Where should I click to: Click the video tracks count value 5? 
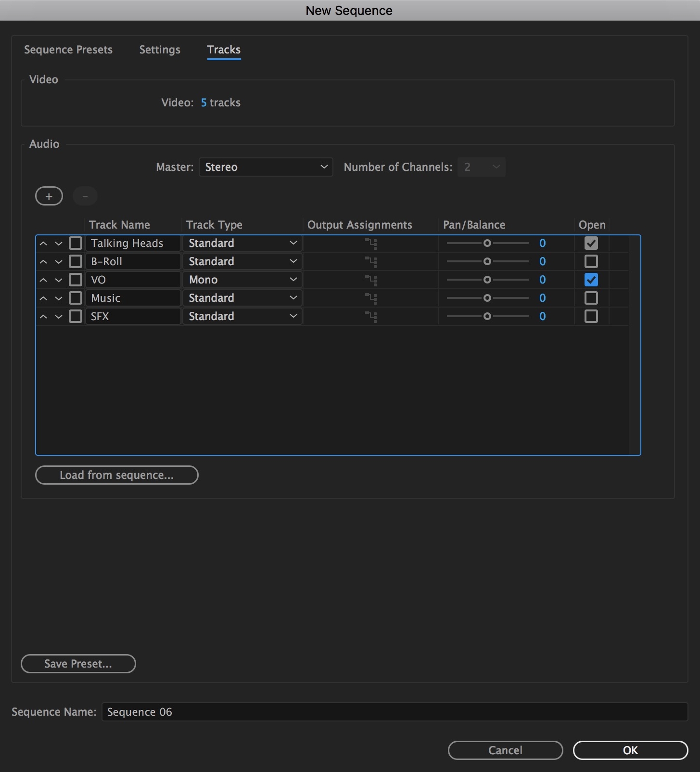pos(204,103)
